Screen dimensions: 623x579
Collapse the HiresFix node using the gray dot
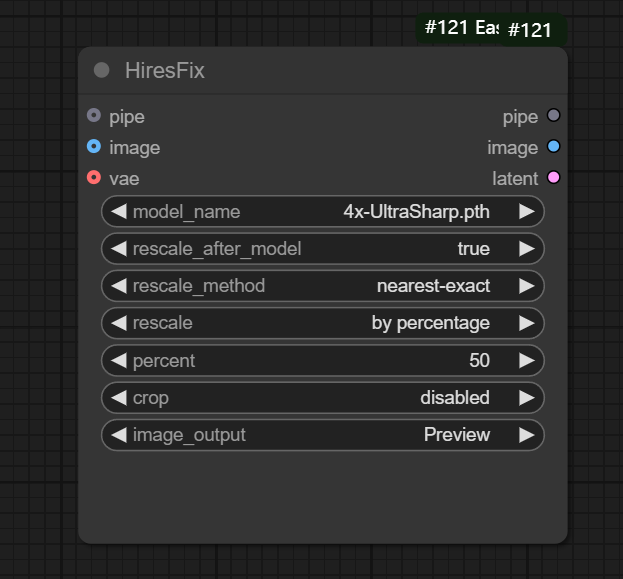101,70
